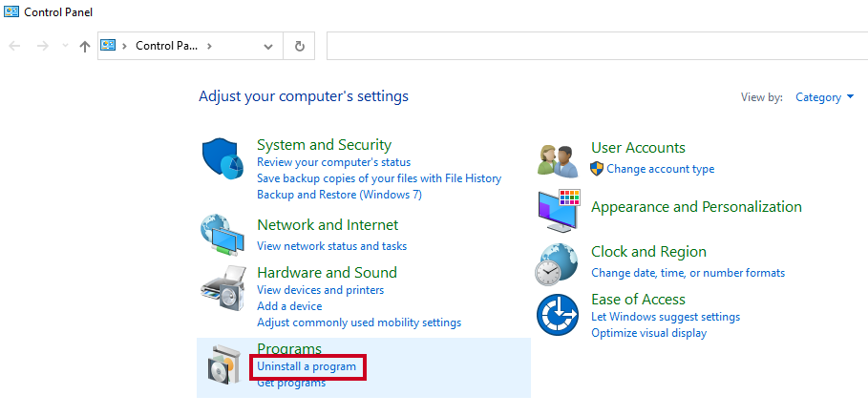Image resolution: width=868 pixels, height=416 pixels.
Task: Go back with the back arrow
Action: click(x=14, y=46)
